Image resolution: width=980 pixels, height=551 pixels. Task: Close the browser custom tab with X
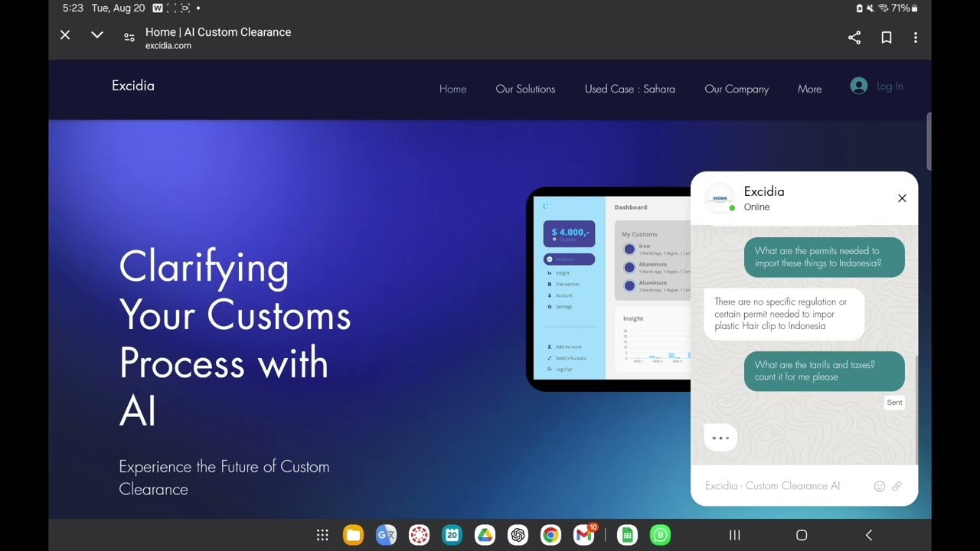click(x=65, y=35)
